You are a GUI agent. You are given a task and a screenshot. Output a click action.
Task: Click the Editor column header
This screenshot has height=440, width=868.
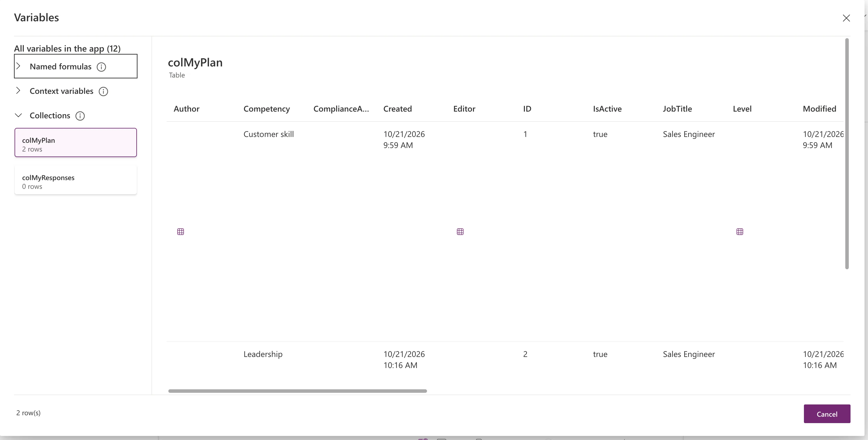point(464,109)
